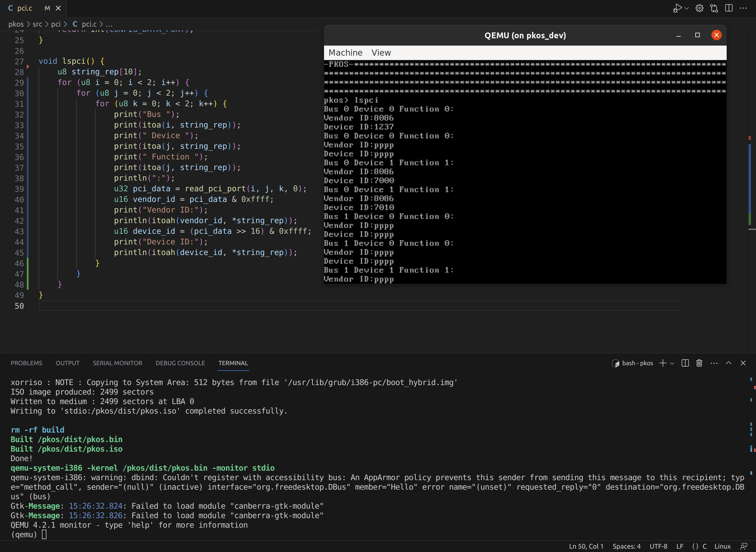Open the settings gear in editor toolbar

[x=699, y=8]
